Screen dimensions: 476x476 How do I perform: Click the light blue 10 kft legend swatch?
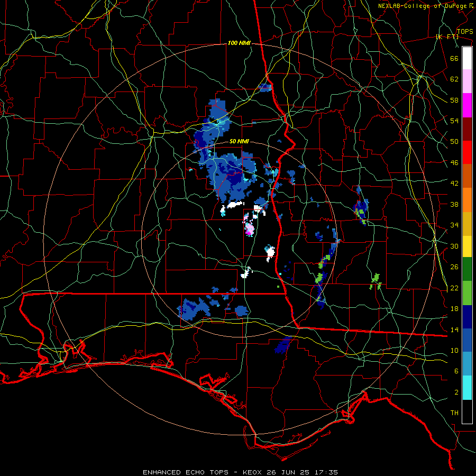click(x=467, y=364)
